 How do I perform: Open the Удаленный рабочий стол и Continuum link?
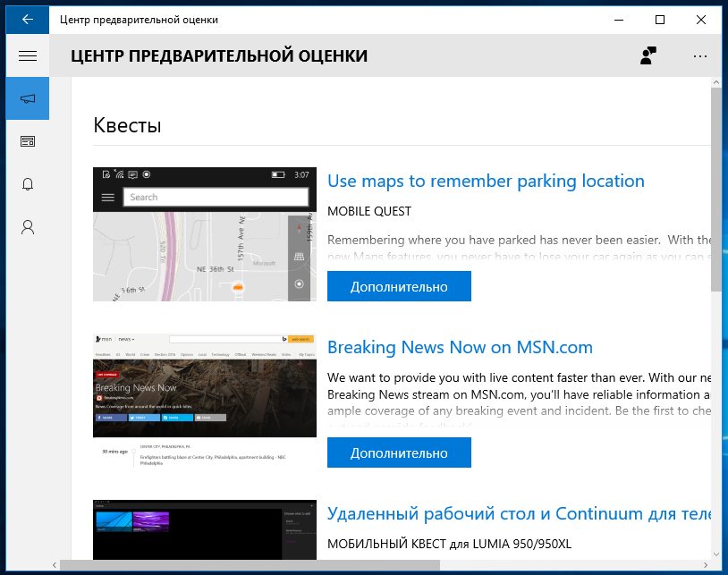click(519, 513)
